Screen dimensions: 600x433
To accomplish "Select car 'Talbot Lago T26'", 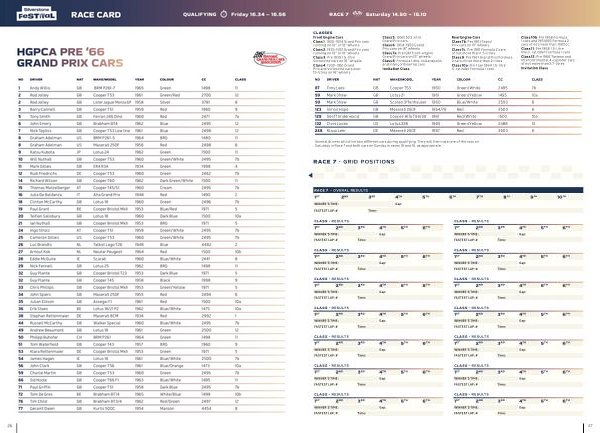I will (x=108, y=245).
